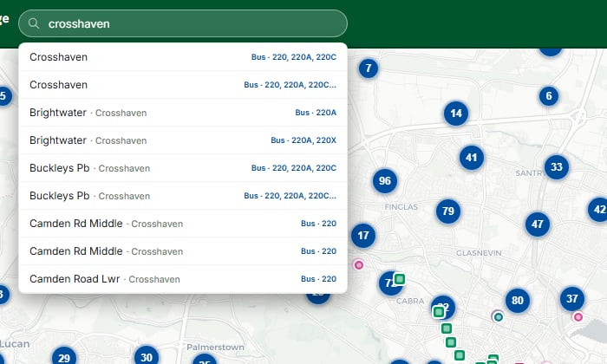
Task: Select the pink stop marker below cluster 37
Action: point(578,317)
